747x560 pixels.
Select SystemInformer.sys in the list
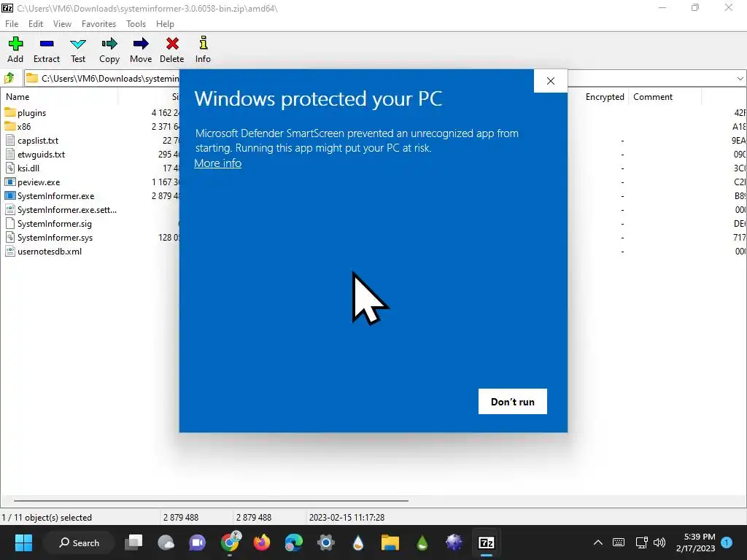coord(55,237)
